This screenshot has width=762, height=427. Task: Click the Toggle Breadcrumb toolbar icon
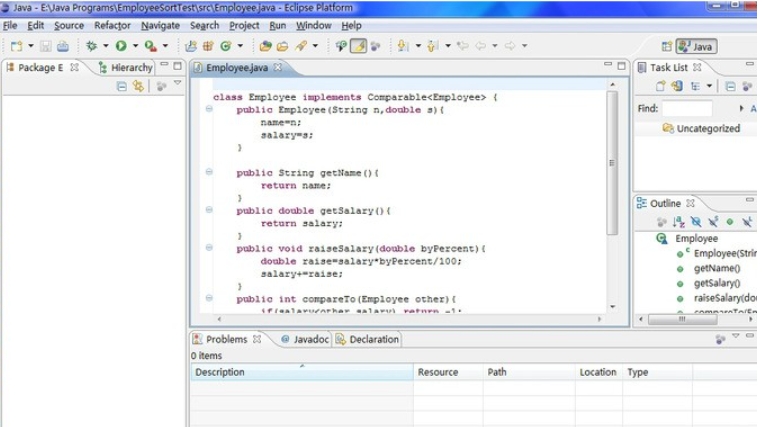(x=341, y=46)
